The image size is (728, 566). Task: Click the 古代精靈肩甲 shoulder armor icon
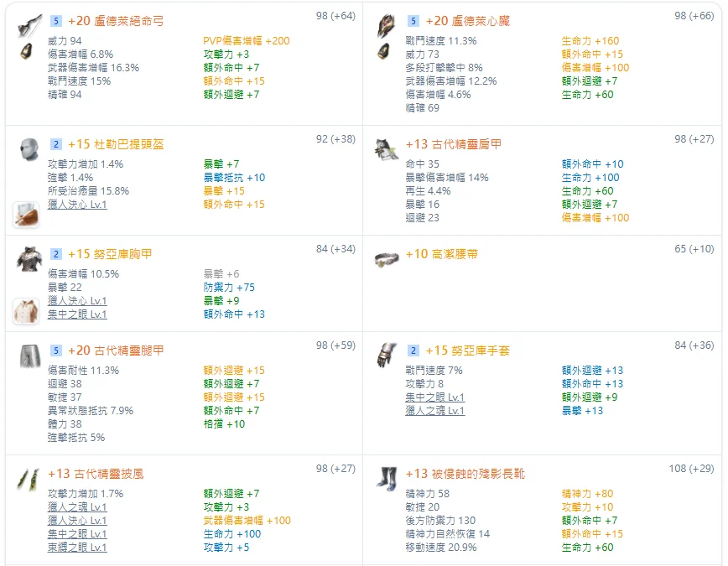[387, 149]
